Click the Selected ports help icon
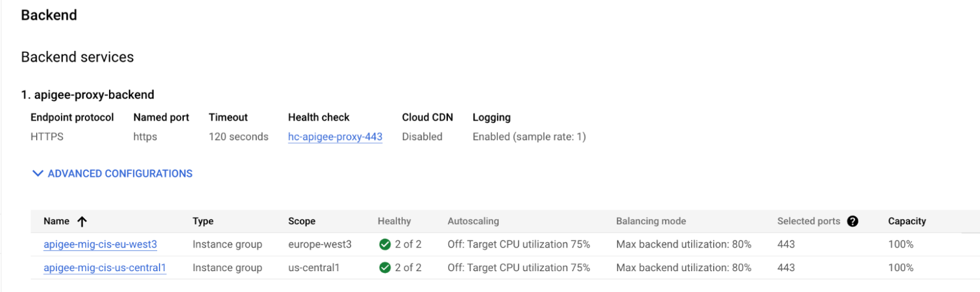The image size is (980, 292). point(852,221)
